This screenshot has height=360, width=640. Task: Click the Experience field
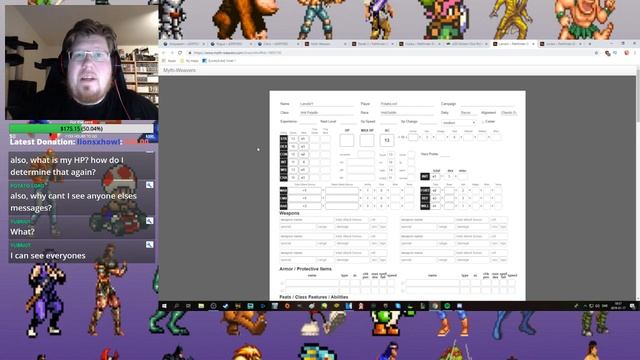click(308, 122)
